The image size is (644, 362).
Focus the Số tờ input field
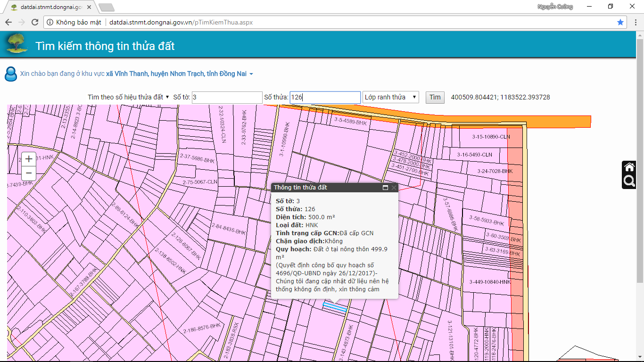point(227,97)
